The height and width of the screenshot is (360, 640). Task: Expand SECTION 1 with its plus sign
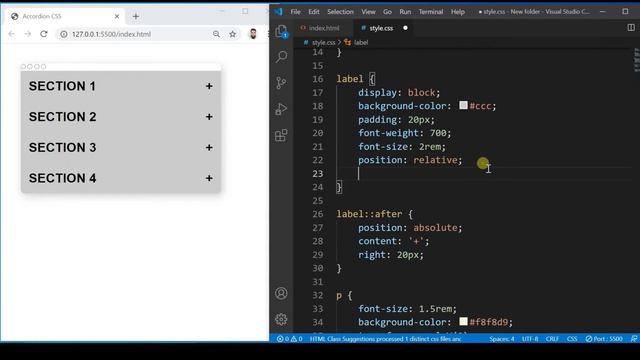(x=209, y=86)
